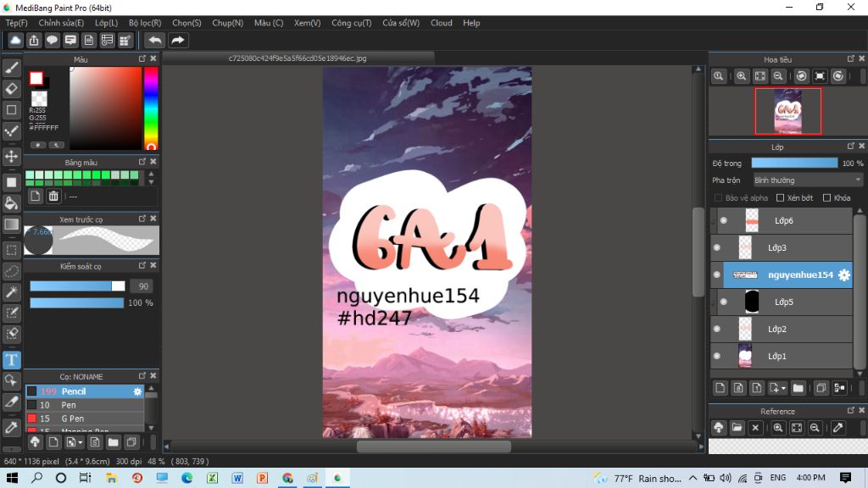Screen dimensions: 868x488
Task: Toggle visibility of Lớp5 layer
Action: point(724,302)
